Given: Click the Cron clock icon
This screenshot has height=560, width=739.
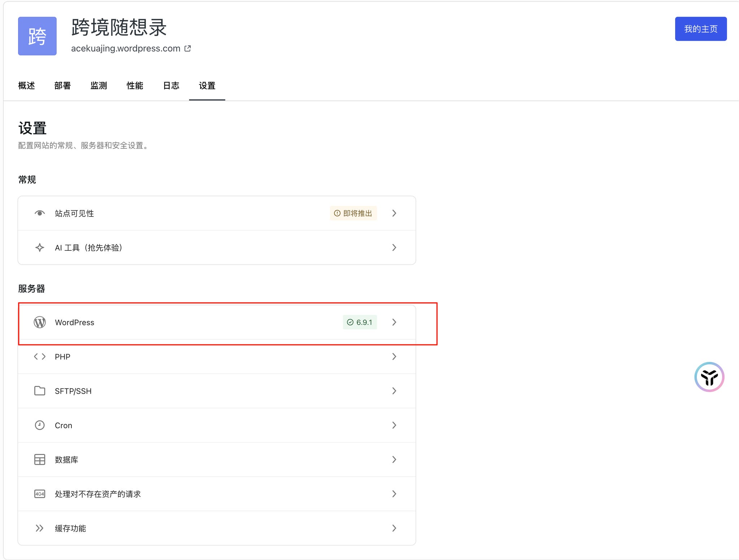Looking at the screenshot, I should 40,425.
